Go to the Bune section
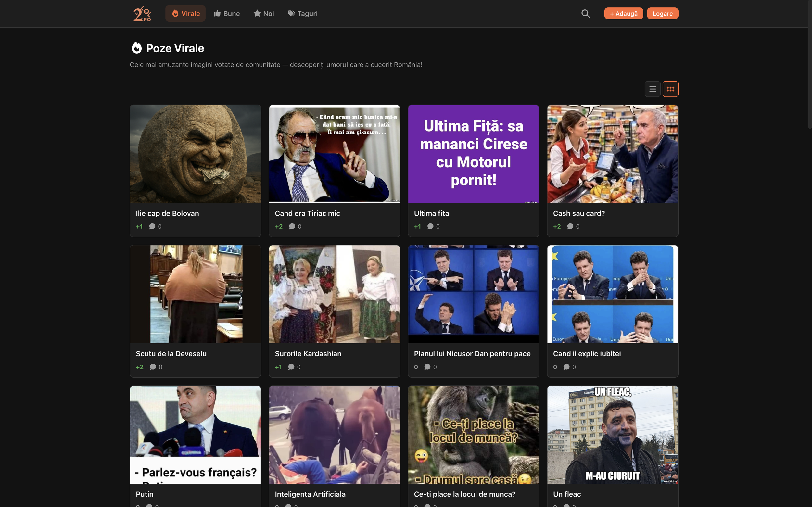 point(227,13)
